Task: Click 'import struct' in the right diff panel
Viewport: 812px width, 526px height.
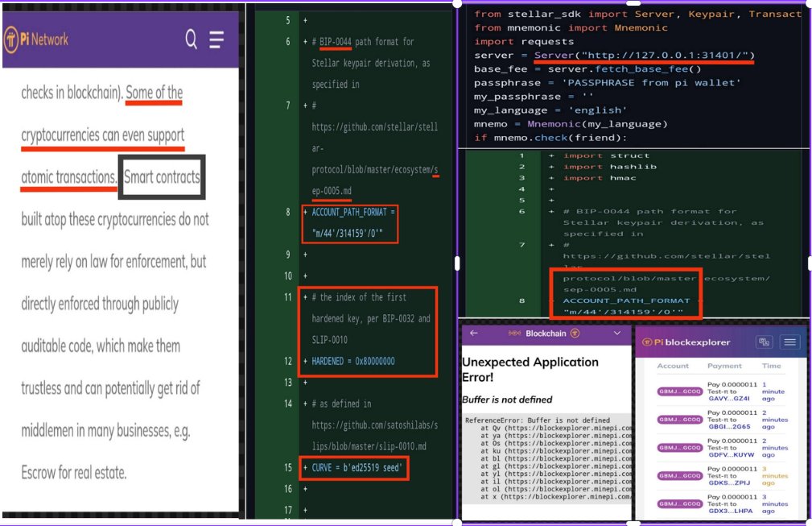Action: 606,155
